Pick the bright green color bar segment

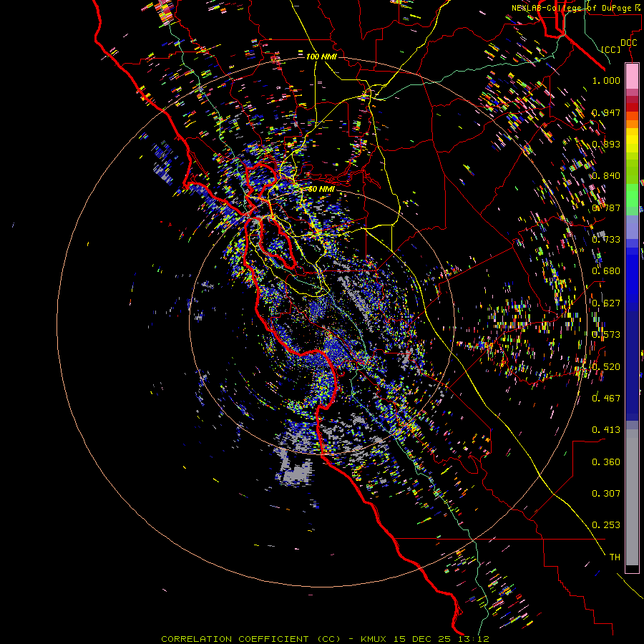[x=632, y=195]
